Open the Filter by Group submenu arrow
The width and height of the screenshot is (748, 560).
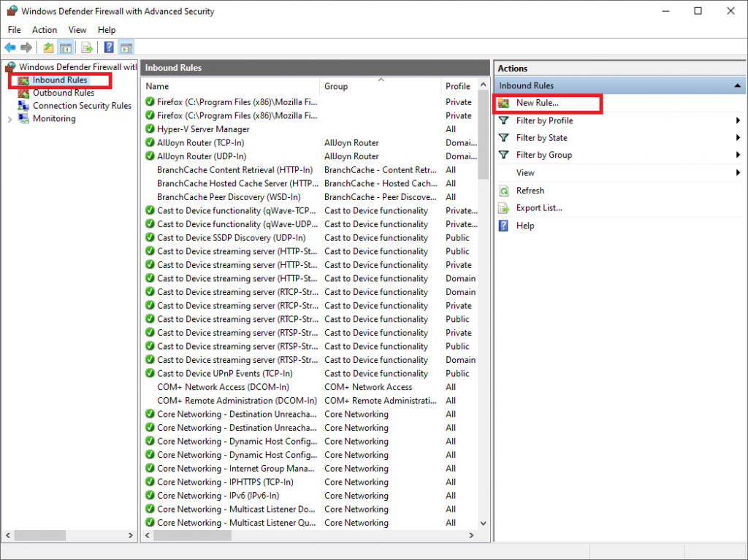click(x=739, y=155)
